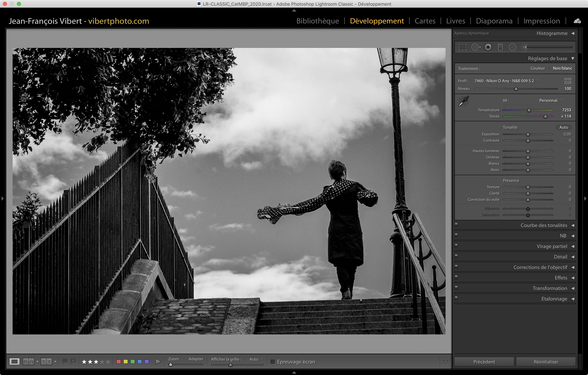The width and height of the screenshot is (588, 375).
Task: Apply the red color label swatch
Action: pos(119,361)
